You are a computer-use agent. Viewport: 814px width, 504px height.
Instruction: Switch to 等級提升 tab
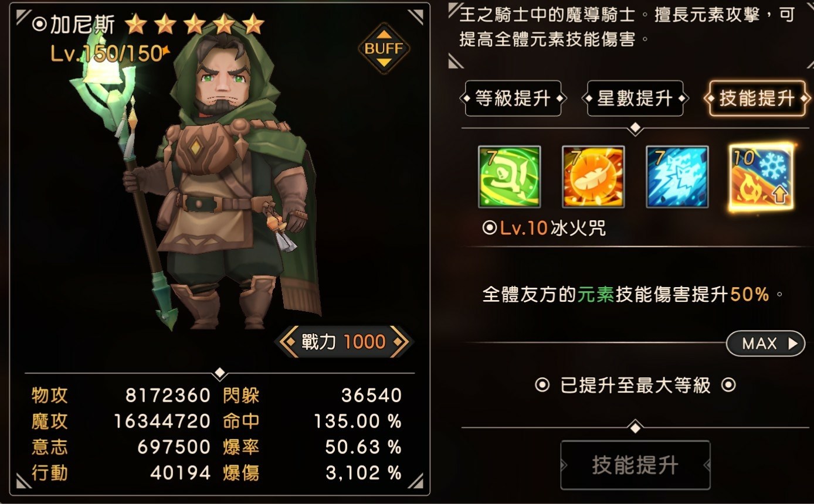[512, 98]
